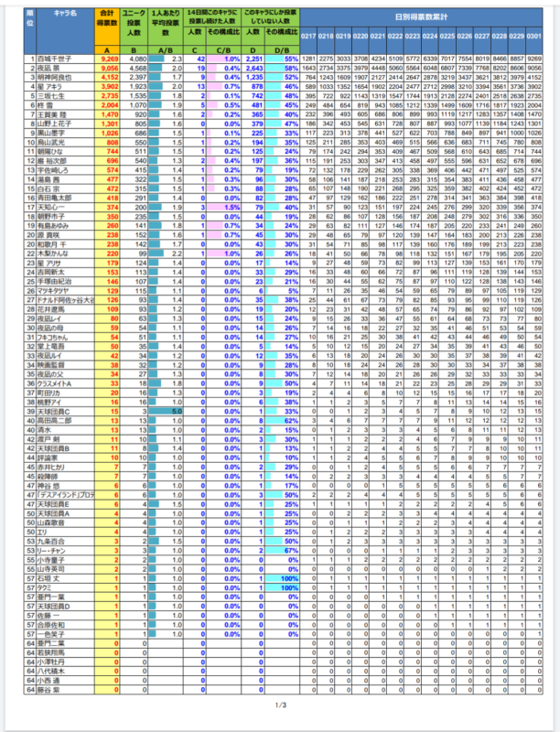Select the name cell '手塚由紀治'
Viewport: 560px width, 732px height.
click(65, 282)
